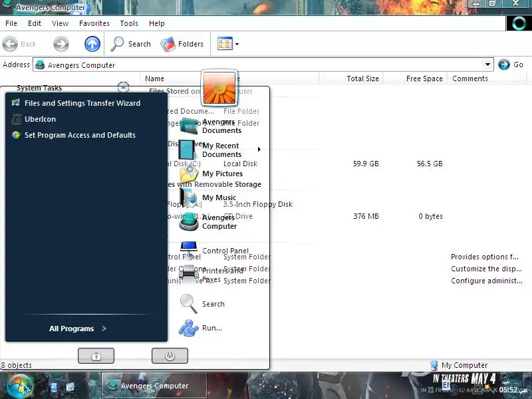
Task: Select the 0 bytes free space cell
Action: tap(430, 216)
